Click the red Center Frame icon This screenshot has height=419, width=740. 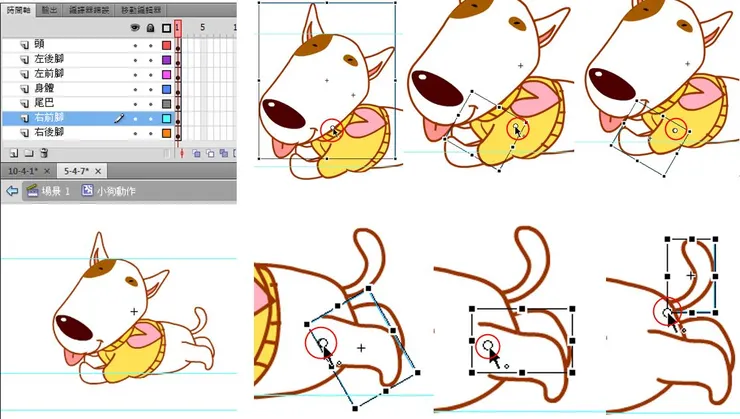click(x=182, y=153)
